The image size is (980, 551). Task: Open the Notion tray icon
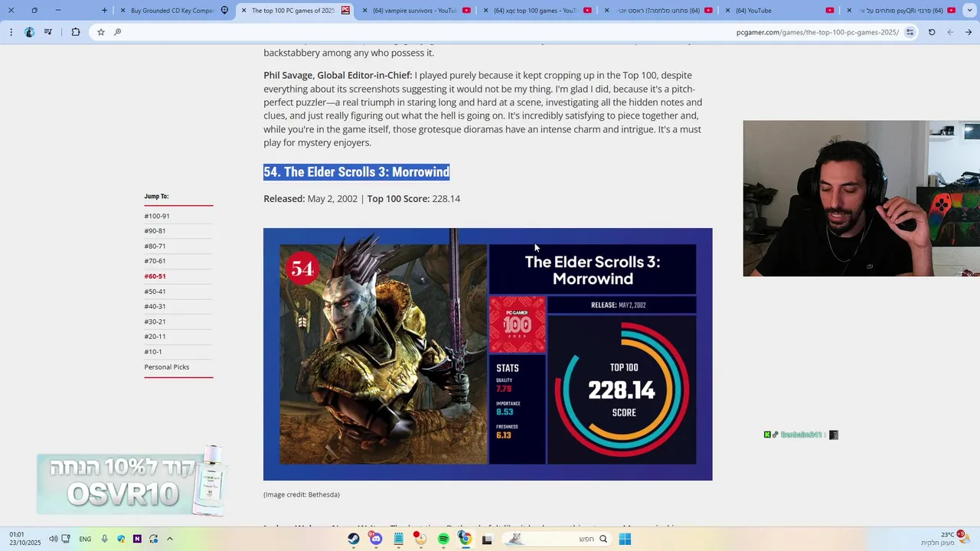[x=137, y=539]
